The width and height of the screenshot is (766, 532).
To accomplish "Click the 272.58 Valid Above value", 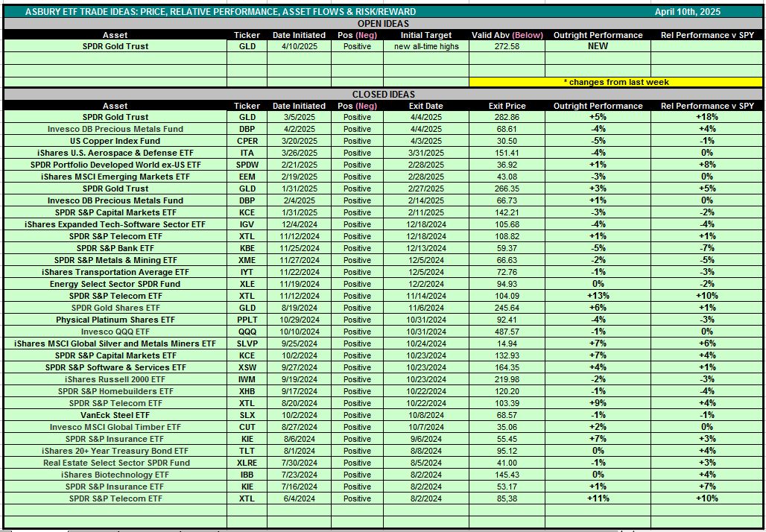I will coord(507,46).
